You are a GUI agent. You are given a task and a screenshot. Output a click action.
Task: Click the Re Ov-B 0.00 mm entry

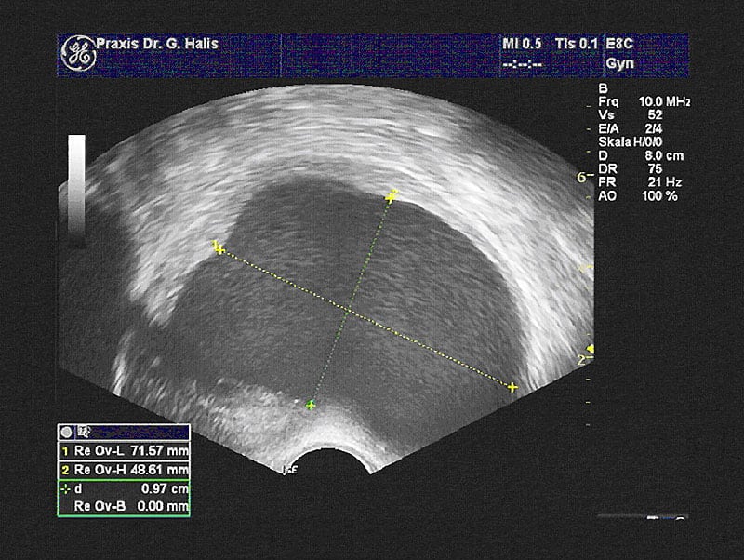(128, 505)
